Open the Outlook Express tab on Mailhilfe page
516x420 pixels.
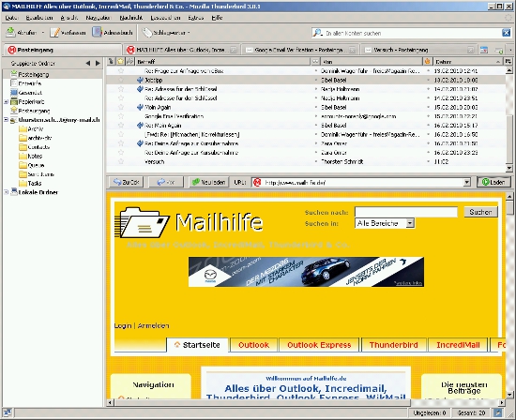pos(319,345)
